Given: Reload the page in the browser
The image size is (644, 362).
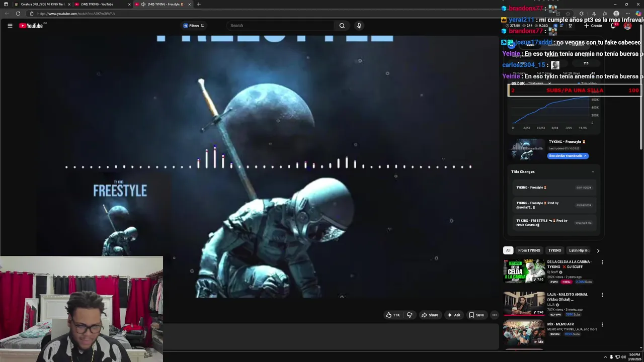Looking at the screenshot, I should [x=18, y=14].
